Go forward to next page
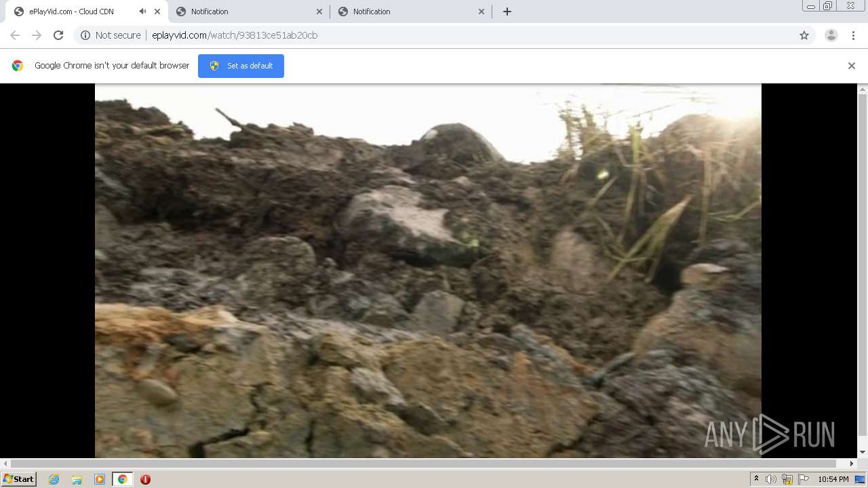Screen dimensions: 868x488 [37, 35]
